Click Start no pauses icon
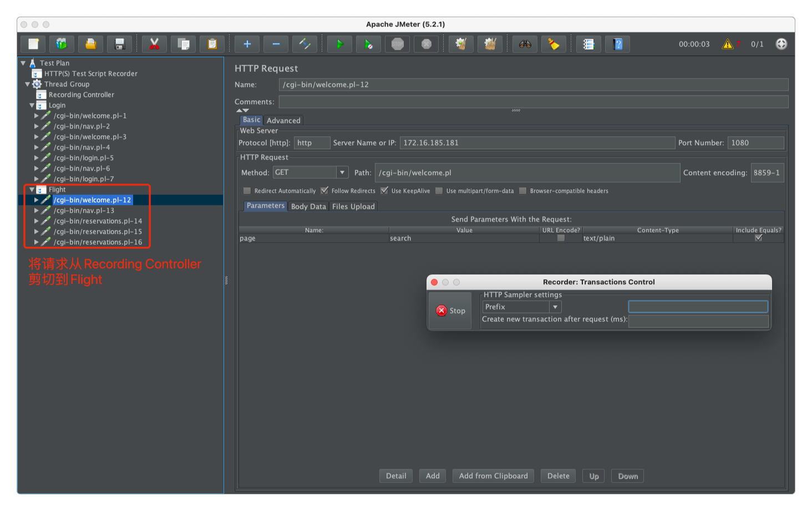The height and width of the screenshot is (511, 812). 368,44
